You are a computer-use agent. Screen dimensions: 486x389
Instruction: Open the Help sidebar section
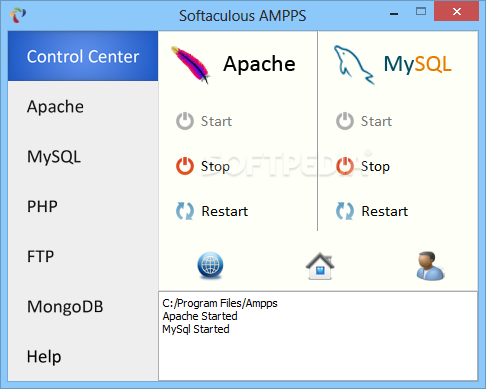tap(83, 356)
